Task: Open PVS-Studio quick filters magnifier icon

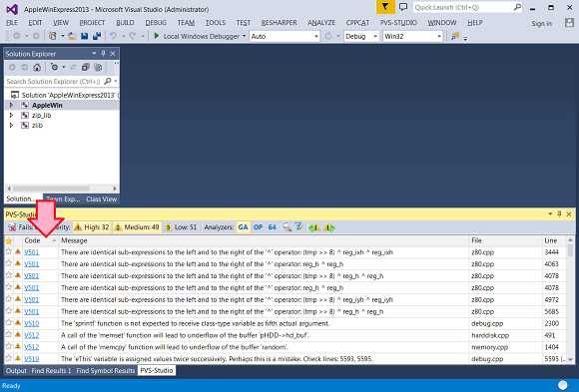Action: pos(287,227)
